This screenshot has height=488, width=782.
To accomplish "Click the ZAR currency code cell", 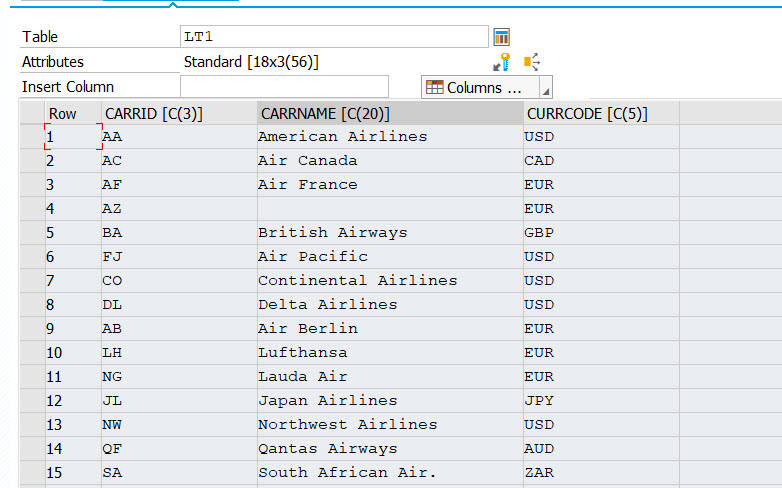I will 539,473.
